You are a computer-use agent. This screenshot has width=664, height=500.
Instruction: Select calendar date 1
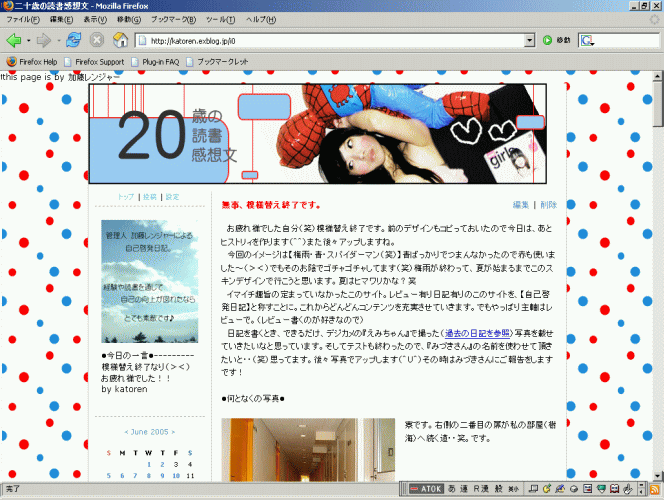coord(149,464)
